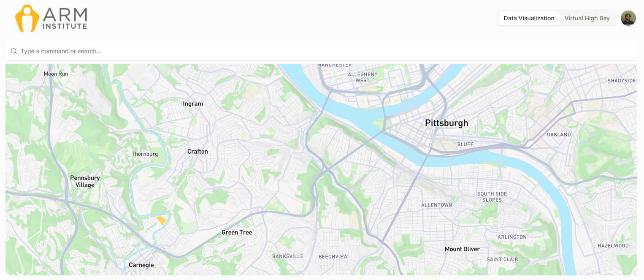644x280 pixels.
Task: Open the user profile avatar
Action: [x=628, y=18]
